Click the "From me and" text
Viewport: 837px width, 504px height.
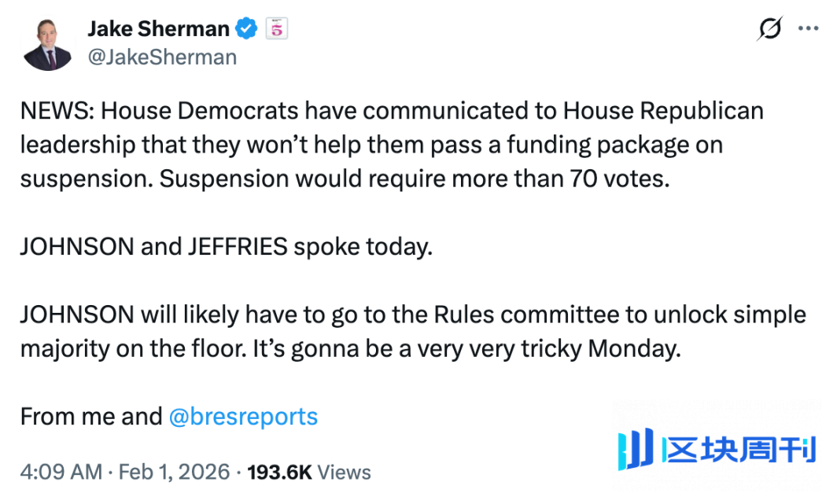(x=90, y=416)
